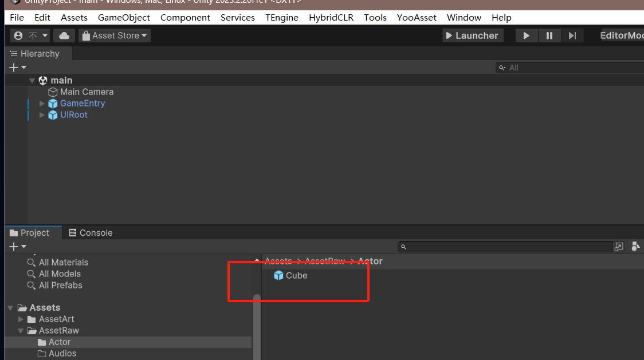Image resolution: width=644 pixels, height=360 pixels.
Task: Select All Materials saved search
Action: [x=64, y=262]
